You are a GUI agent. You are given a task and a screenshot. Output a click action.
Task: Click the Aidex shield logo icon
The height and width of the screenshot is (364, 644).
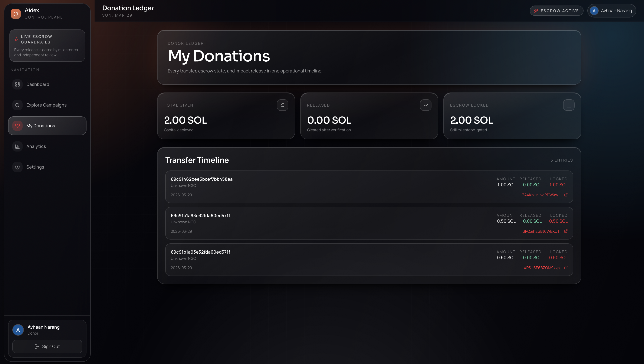tap(16, 14)
